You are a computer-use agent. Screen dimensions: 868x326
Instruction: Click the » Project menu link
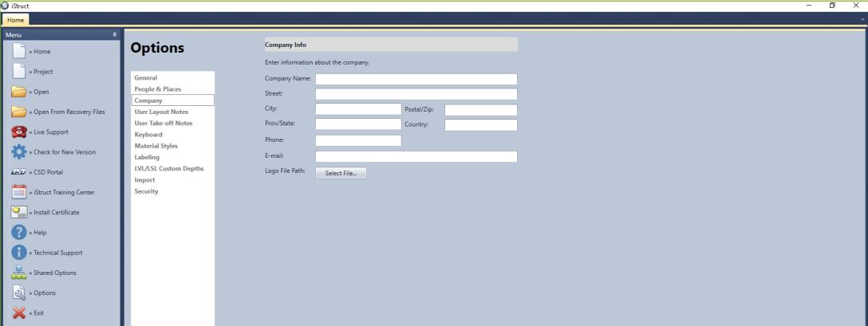tap(41, 72)
